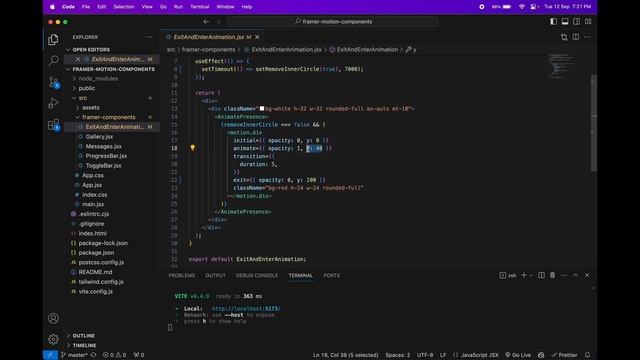Open the Terminal menu in menu bar

coord(200,7)
